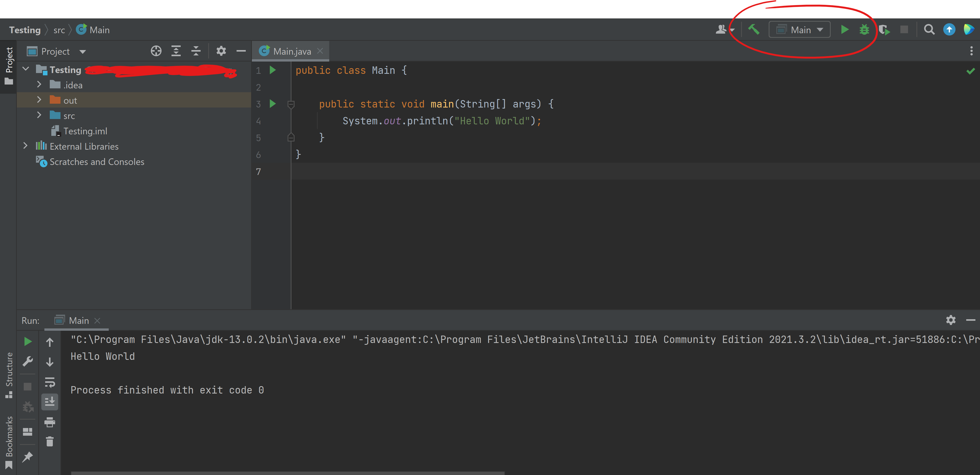Toggle the Project tool window side tab
Viewport: 980px width, 475px height.
[x=8, y=66]
